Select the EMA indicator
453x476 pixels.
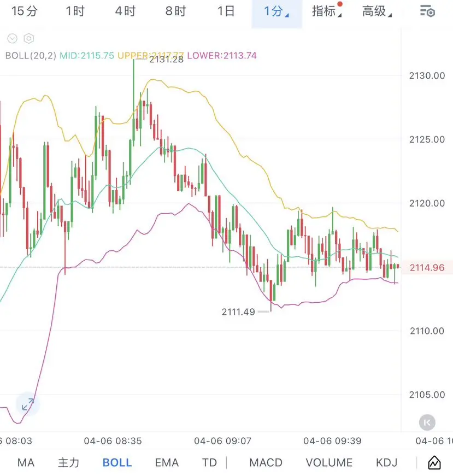pyautogui.click(x=167, y=463)
